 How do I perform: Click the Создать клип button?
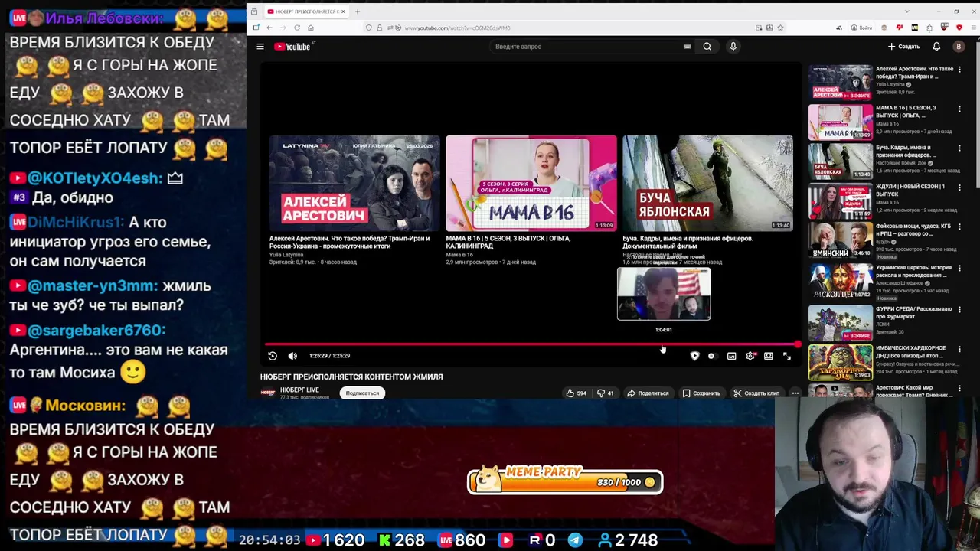pos(756,393)
